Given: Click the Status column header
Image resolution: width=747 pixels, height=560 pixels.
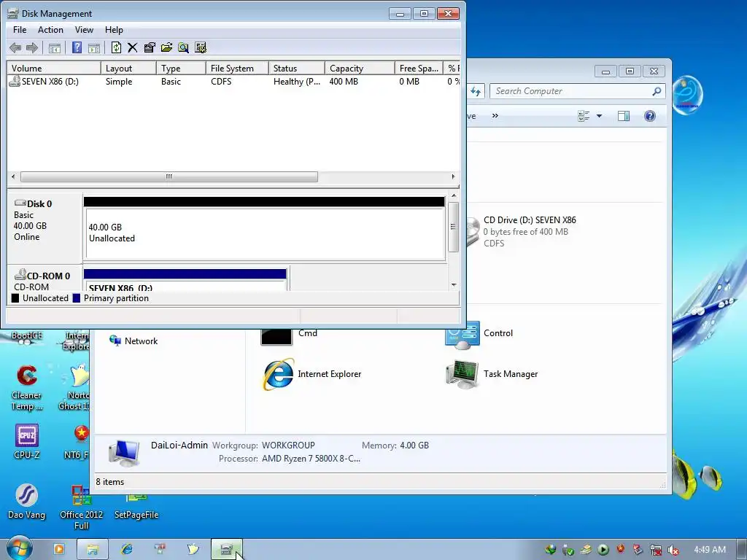Looking at the screenshot, I should tap(296, 68).
